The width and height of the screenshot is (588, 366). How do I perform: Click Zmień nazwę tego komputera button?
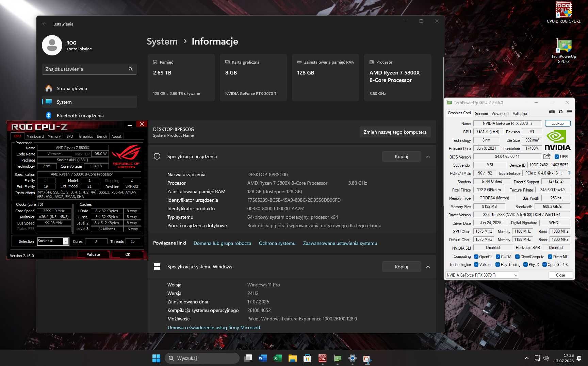pyautogui.click(x=395, y=132)
